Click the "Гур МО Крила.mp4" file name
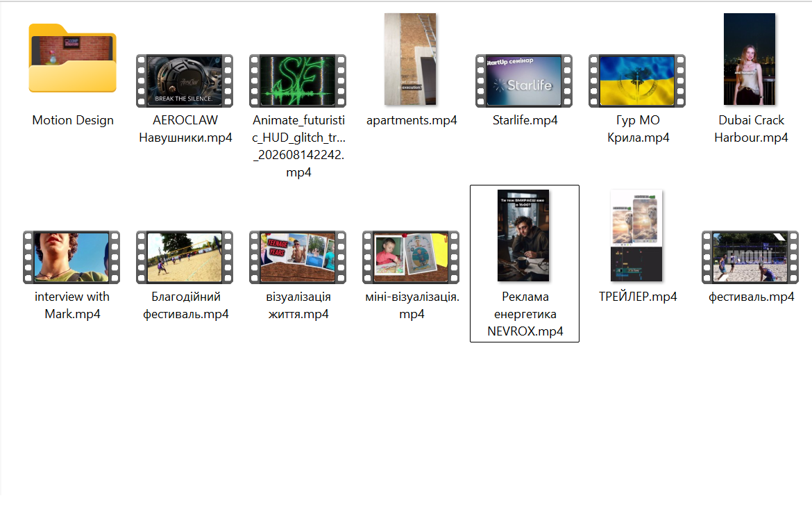This screenshot has height=521, width=812. 638,129
